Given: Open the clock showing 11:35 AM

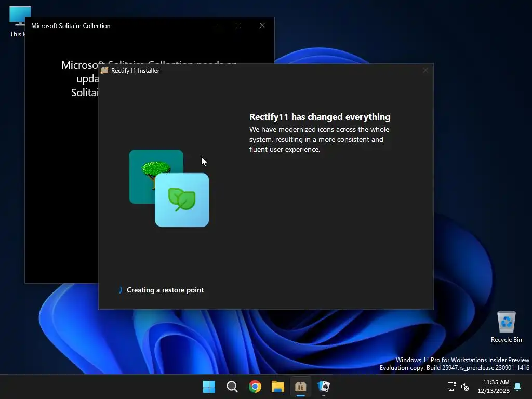Looking at the screenshot, I should point(496,382).
